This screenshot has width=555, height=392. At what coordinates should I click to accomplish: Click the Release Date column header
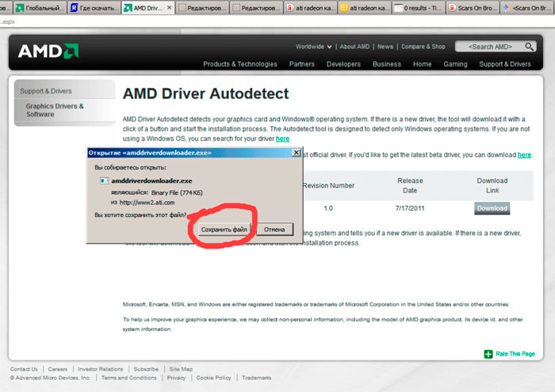coord(410,185)
